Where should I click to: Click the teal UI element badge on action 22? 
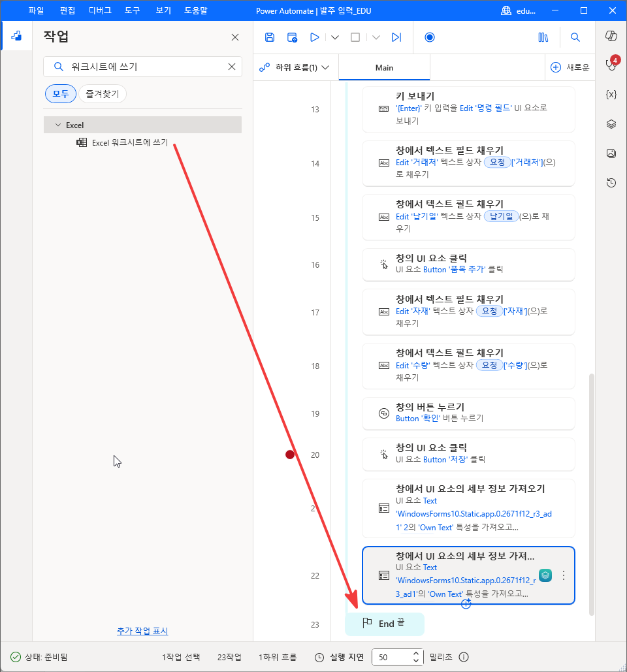click(545, 575)
